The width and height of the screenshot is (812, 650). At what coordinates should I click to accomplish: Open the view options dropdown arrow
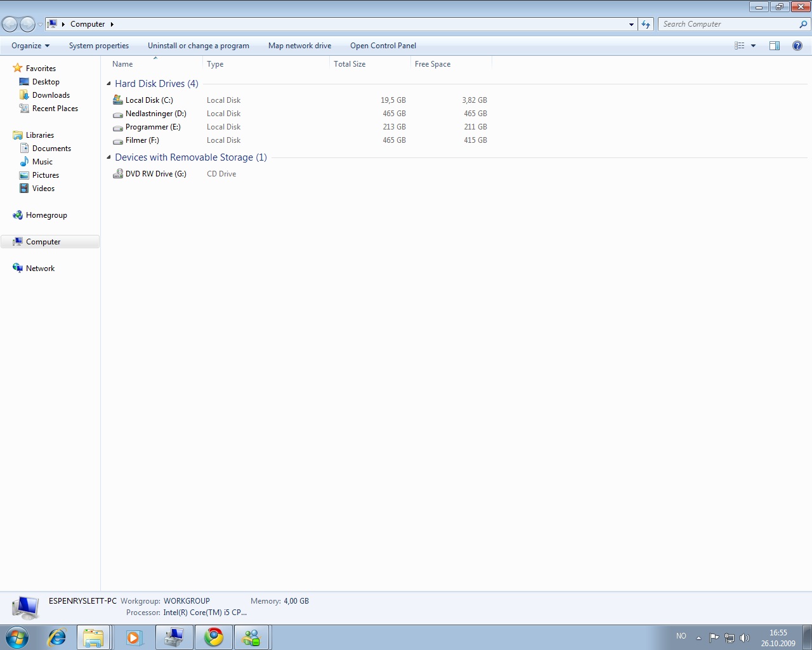pyautogui.click(x=753, y=46)
